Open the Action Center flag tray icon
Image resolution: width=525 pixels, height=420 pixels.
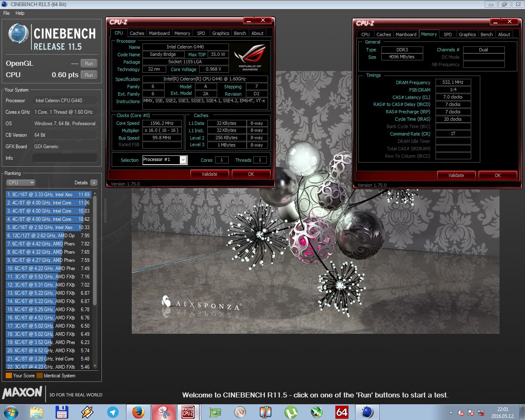(x=470, y=413)
